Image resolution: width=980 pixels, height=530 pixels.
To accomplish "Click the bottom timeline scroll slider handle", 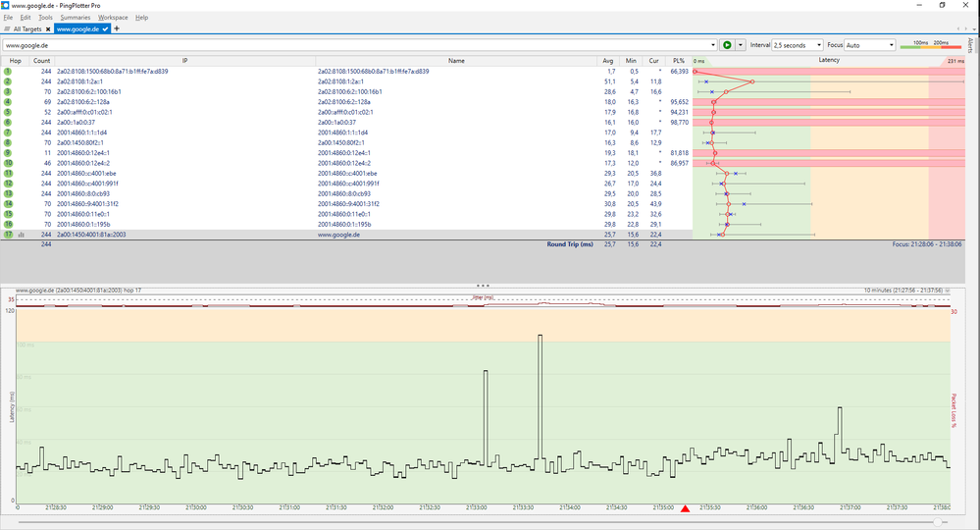I will point(938,522).
